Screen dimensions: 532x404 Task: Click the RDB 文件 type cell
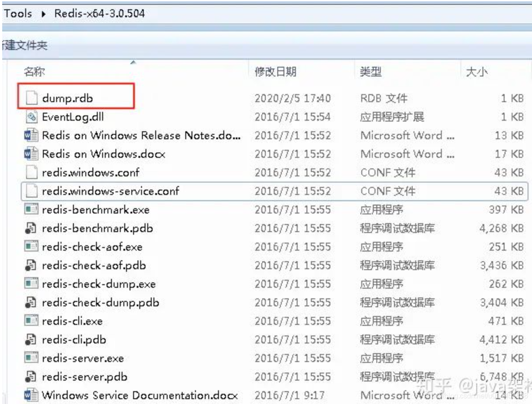384,98
